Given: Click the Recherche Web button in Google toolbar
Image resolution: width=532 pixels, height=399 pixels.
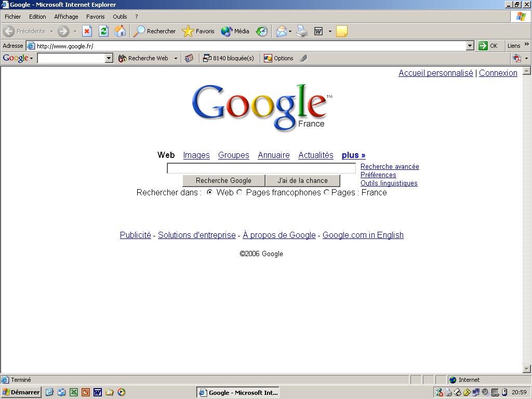Looking at the screenshot, I should 143,58.
